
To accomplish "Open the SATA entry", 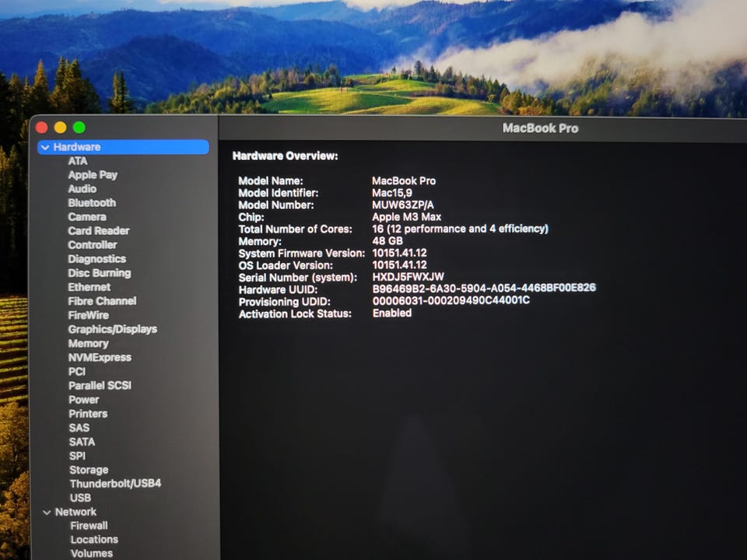I will pos(82,442).
